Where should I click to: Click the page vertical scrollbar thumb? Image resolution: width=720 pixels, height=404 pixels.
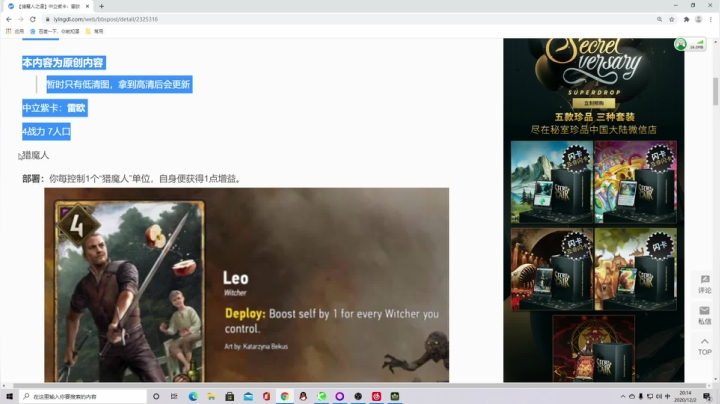(715, 92)
